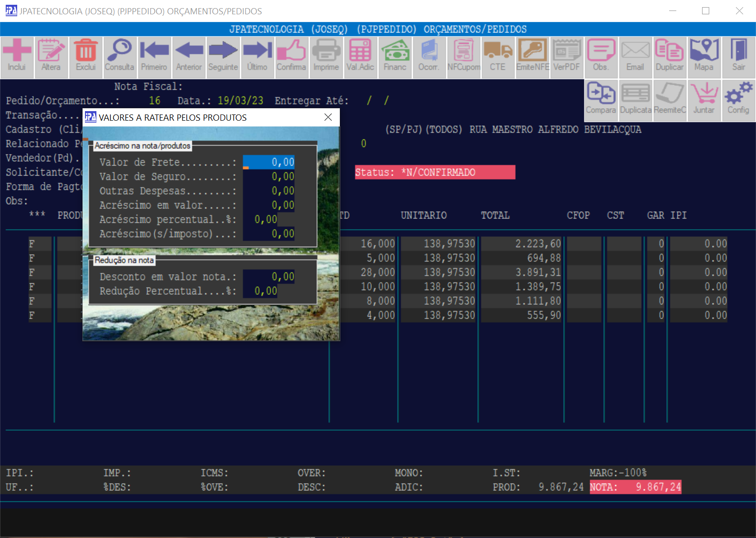
Task: Select the Valor de Seguro field
Action: (x=269, y=177)
